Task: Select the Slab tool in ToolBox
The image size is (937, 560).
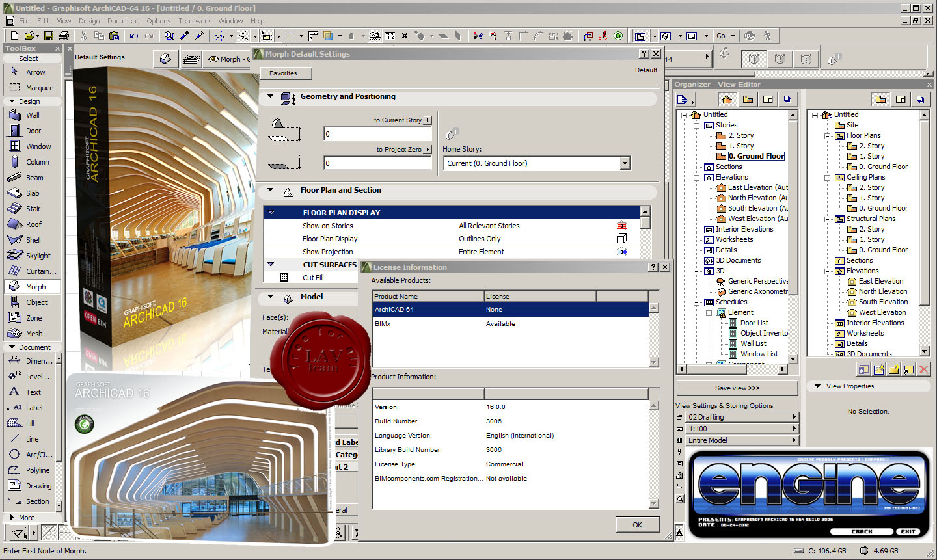Action: [x=33, y=193]
